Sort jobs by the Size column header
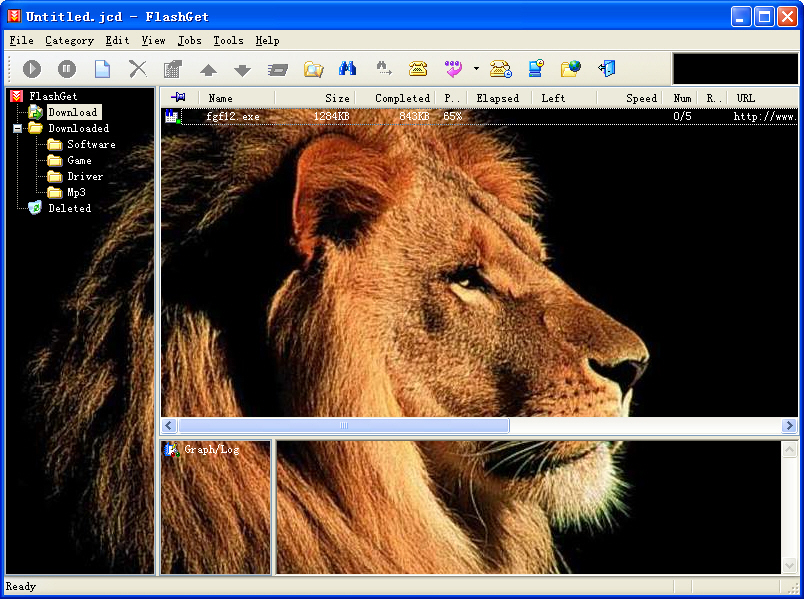Viewport: 804px width, 599px height. click(x=315, y=98)
